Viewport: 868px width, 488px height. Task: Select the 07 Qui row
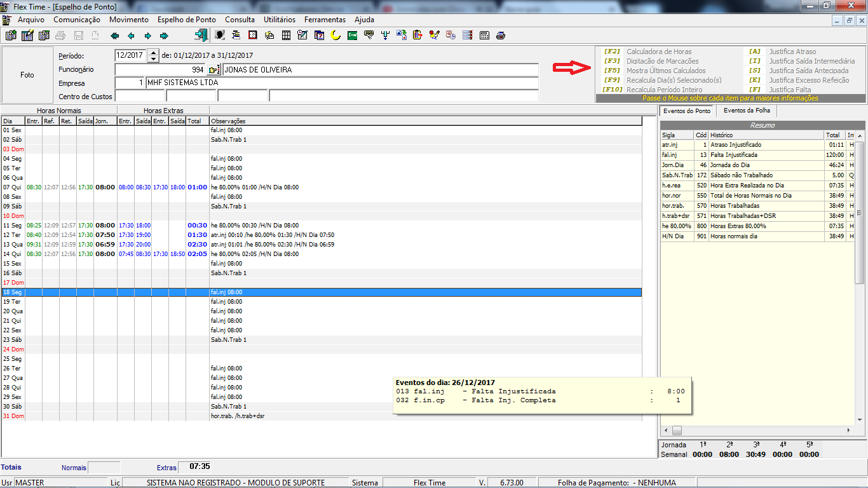point(321,187)
